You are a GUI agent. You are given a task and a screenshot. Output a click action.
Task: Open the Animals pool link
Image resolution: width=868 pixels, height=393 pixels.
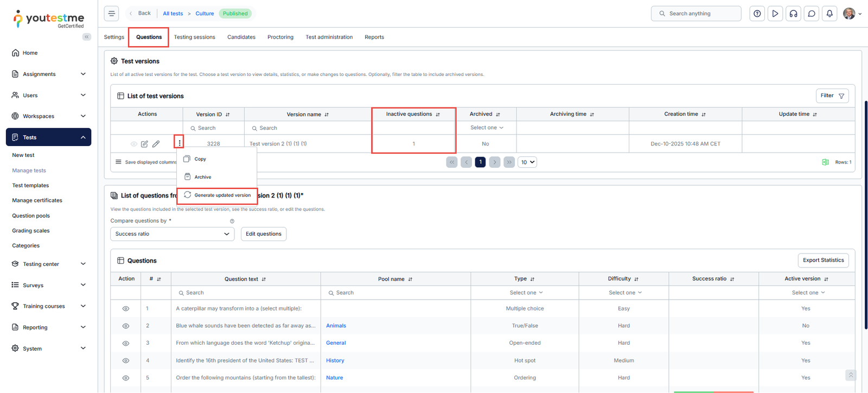[336, 326]
